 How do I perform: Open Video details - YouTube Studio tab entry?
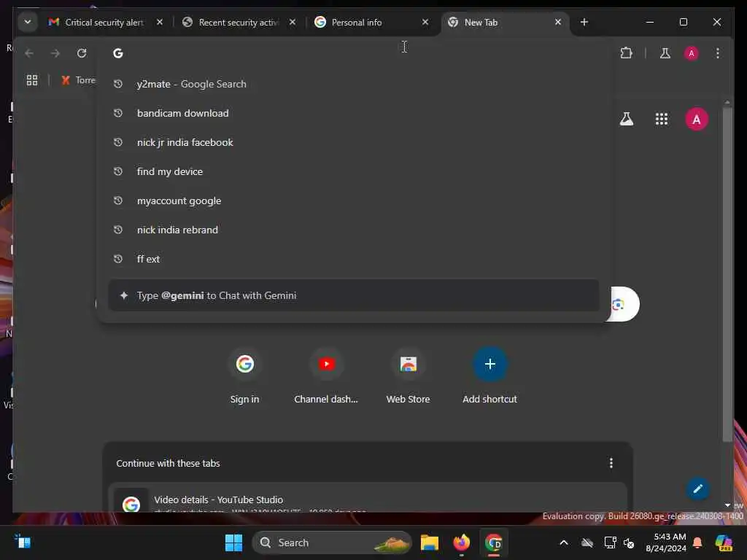pos(368,498)
